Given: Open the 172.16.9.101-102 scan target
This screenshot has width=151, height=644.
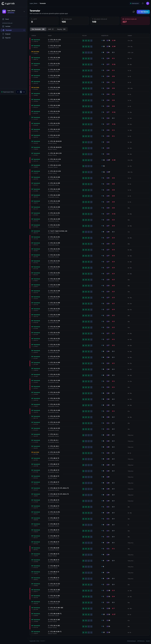Looking at the screenshot, I should click(x=57, y=608).
